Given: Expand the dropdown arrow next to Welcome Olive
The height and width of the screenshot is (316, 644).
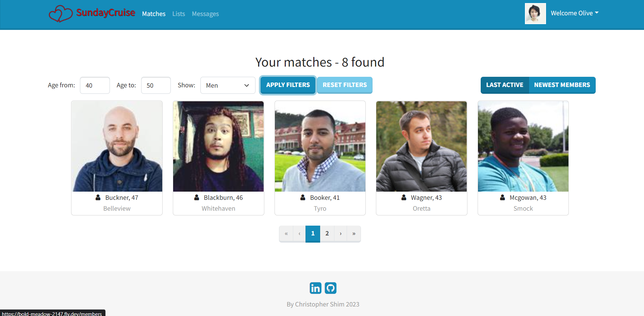Looking at the screenshot, I should pyautogui.click(x=597, y=13).
